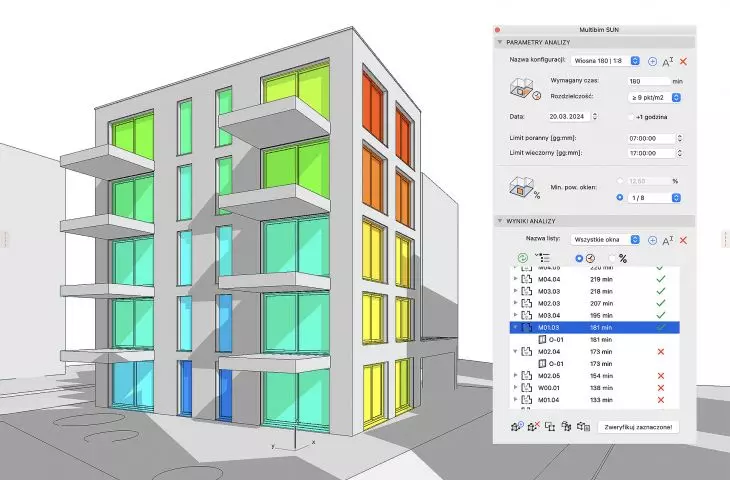Viewport: 730px width, 480px height.
Task: Rename configuration via the AI icon beside Wiosna
Action: 668,61
